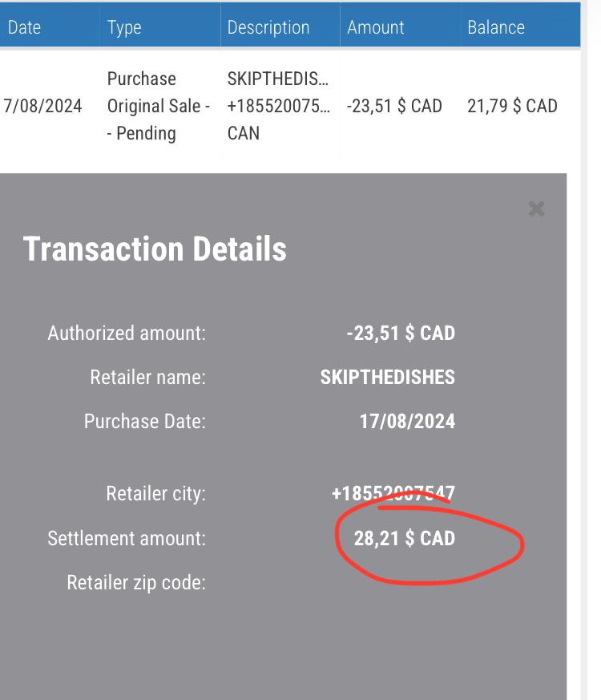
Task: Click the retailer city phone number value
Action: [x=393, y=493]
